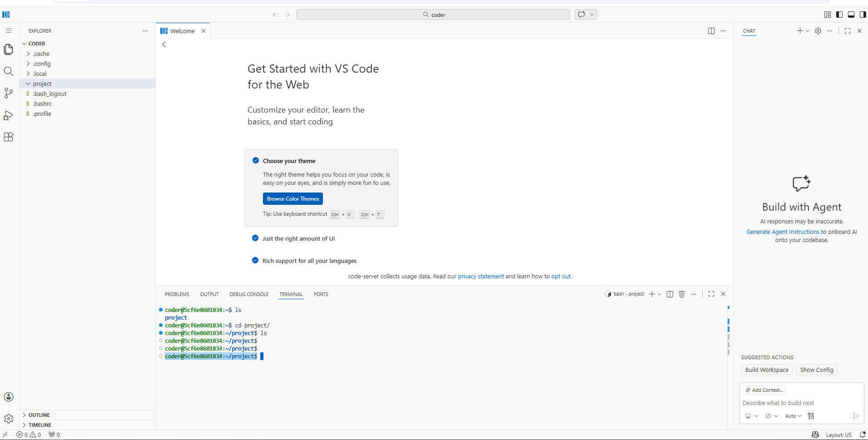Go forward with the title bar arrow
Screen dimensions: 868x440
click(x=287, y=15)
